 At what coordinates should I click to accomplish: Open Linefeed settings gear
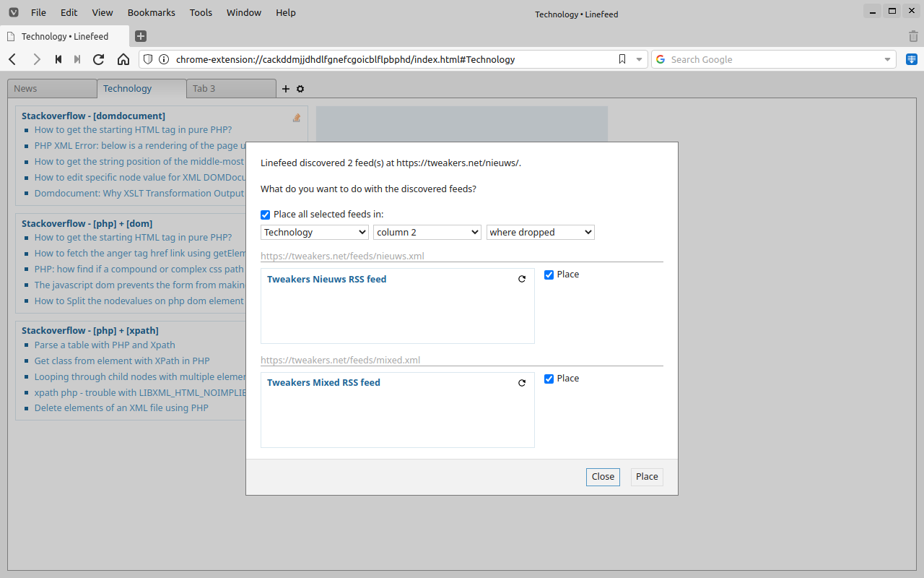(300, 89)
